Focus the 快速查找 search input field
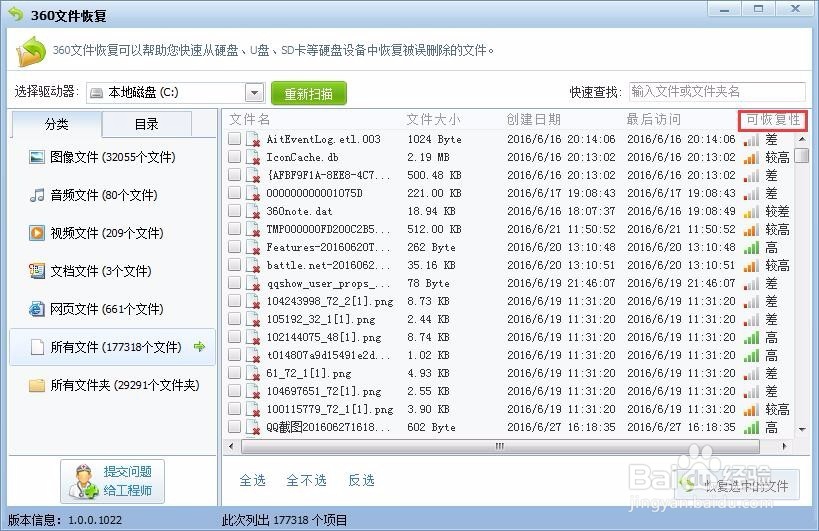Image resolution: width=819 pixels, height=531 pixels. click(x=717, y=92)
